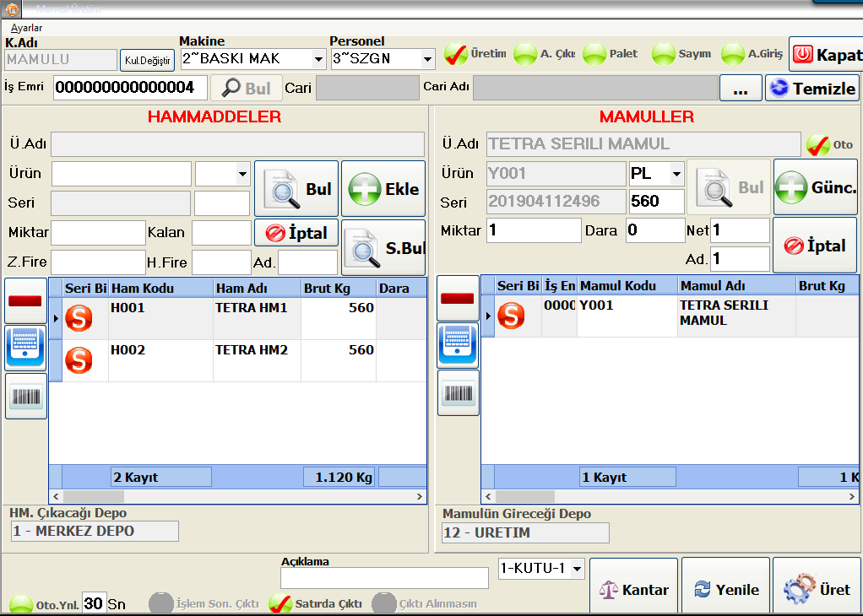Click the Ekle button in Hammaddeler
This screenshot has height=616, width=863.
pos(383,189)
